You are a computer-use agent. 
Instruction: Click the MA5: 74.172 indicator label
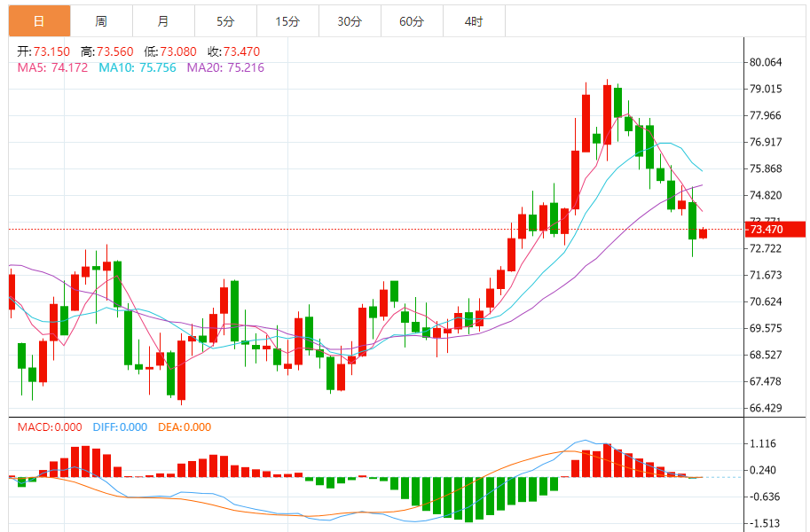click(x=52, y=67)
